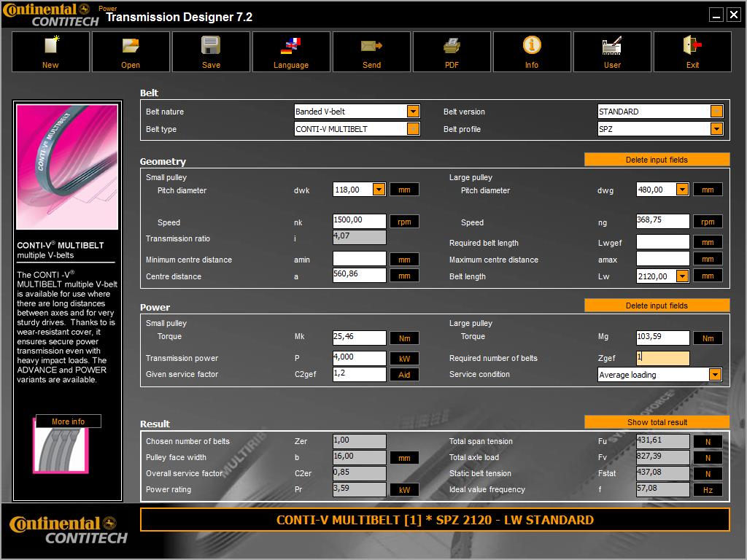Toggle the mm unit for small pulley diameter
747x560 pixels.
tap(404, 190)
